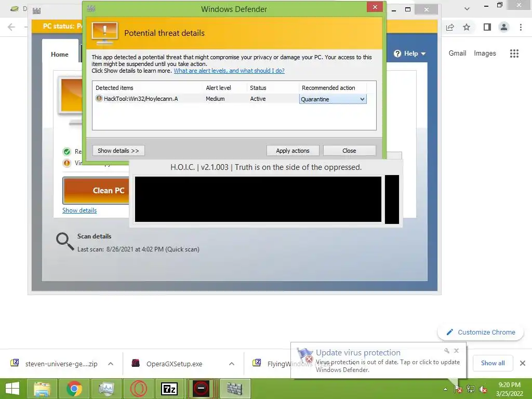Image resolution: width=532 pixels, height=399 pixels.
Task: Click the orange warning status icon
Action: pos(67,163)
